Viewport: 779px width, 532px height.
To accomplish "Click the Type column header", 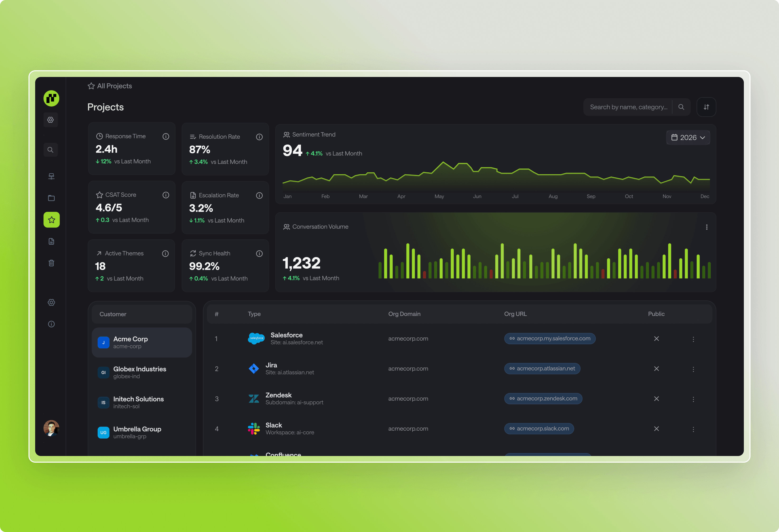I will pyautogui.click(x=254, y=314).
